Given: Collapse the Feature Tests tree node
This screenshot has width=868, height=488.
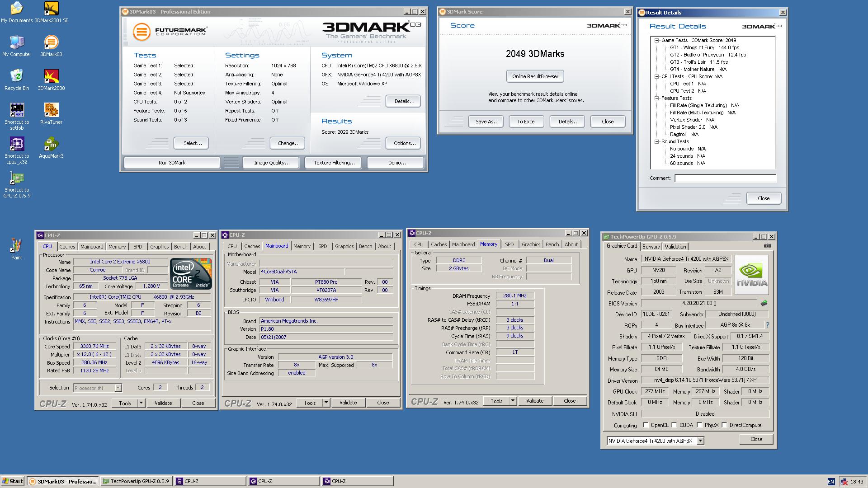Looking at the screenshot, I should [656, 98].
